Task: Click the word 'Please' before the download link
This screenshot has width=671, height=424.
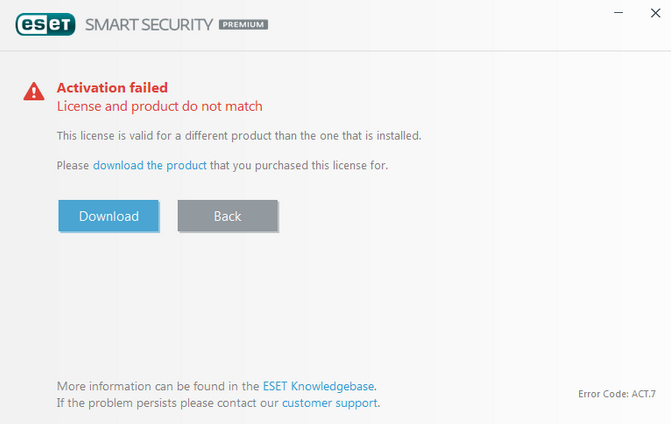Action: 73,165
